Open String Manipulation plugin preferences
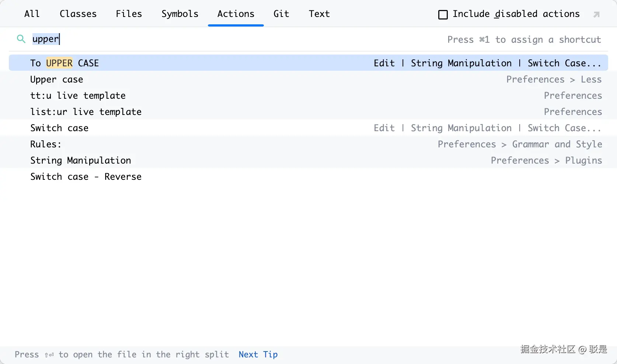This screenshot has height=364, width=617. pos(81,161)
